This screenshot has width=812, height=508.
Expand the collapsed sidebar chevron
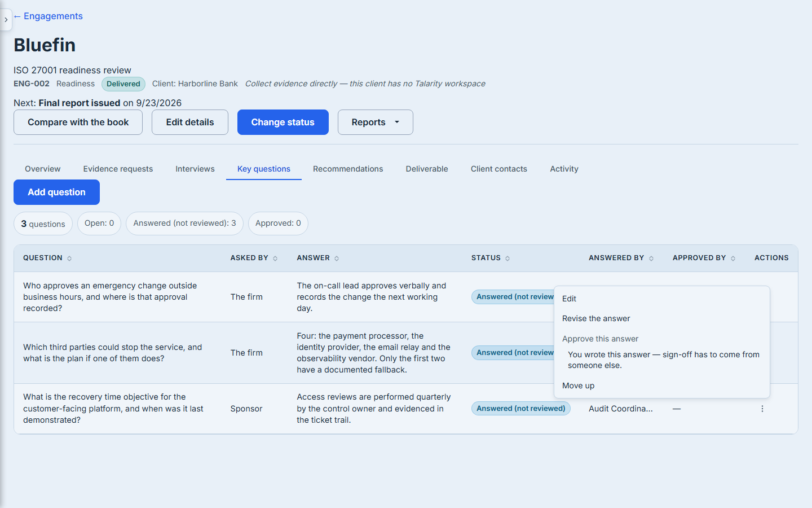[6, 20]
